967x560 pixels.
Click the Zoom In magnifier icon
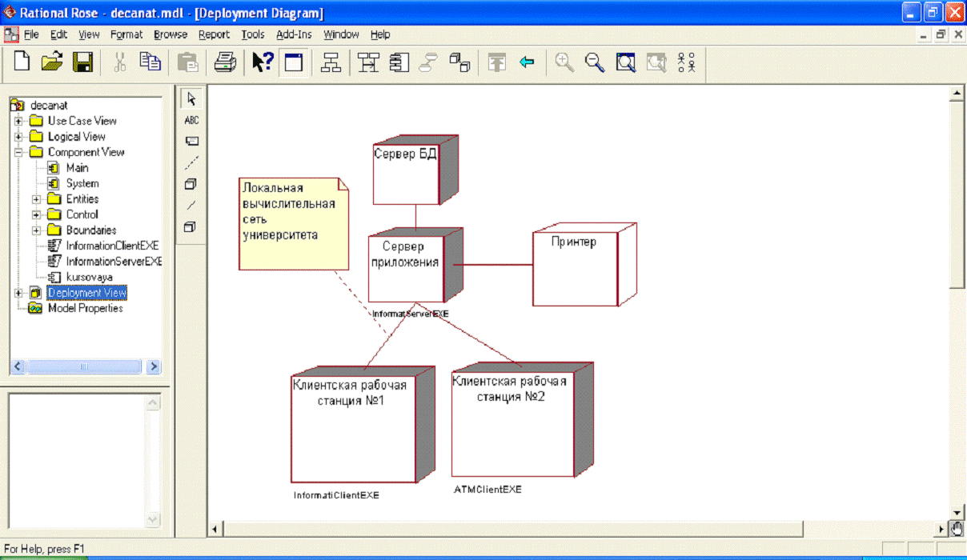pyautogui.click(x=564, y=62)
